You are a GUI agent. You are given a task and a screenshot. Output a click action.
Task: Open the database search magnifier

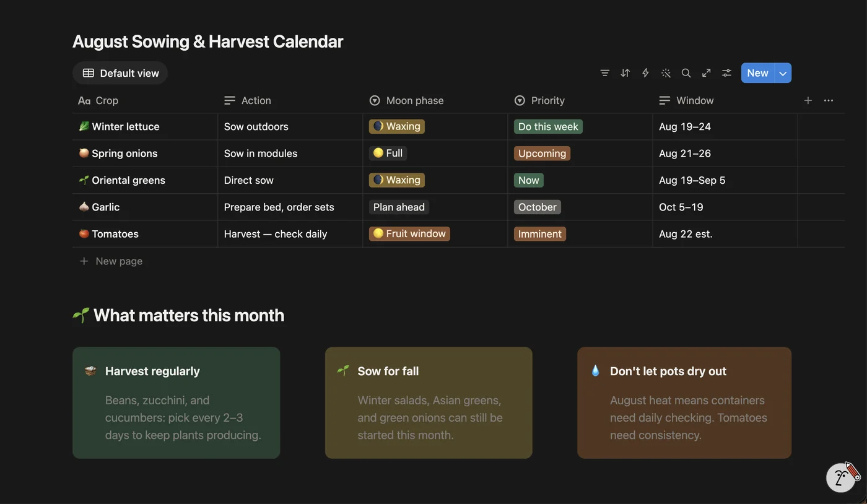click(x=686, y=73)
